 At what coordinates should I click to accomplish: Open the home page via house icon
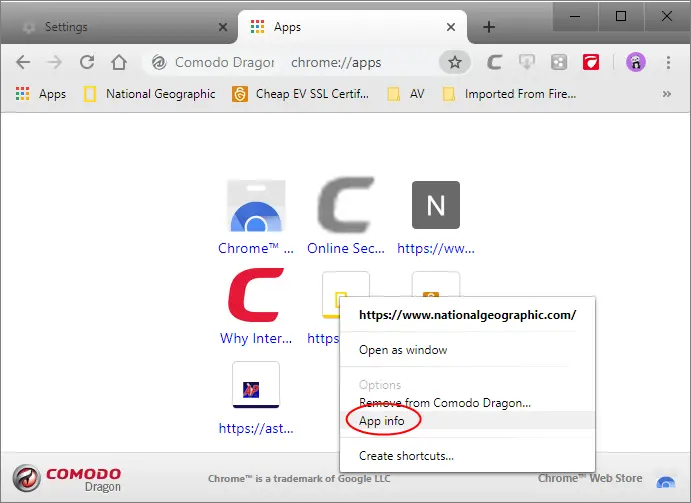tap(119, 62)
